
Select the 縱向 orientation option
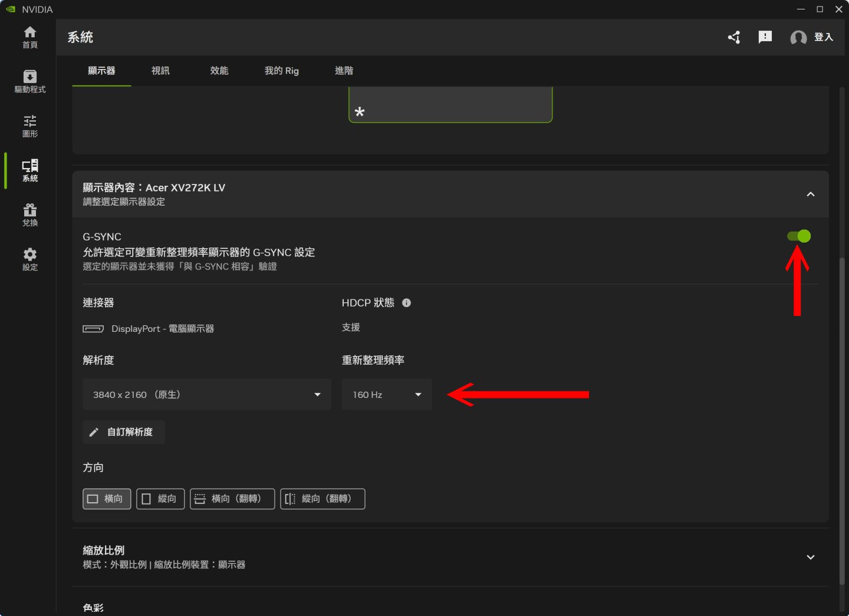160,499
